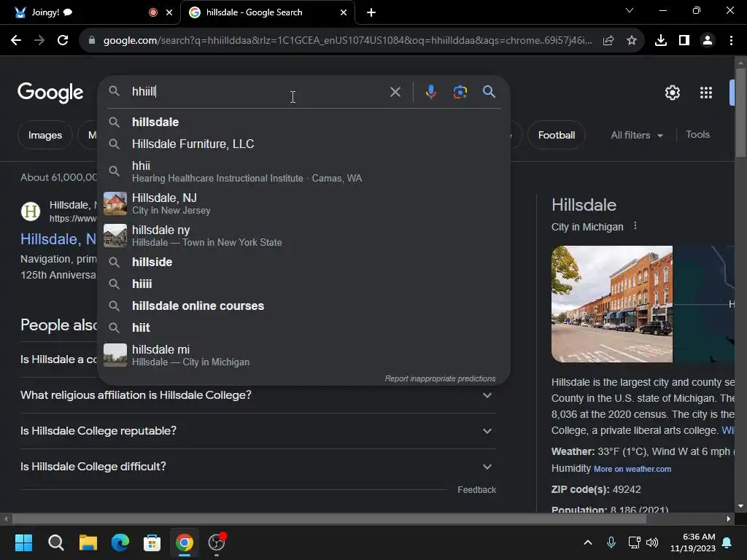Filter results by Football
This screenshot has height=560, width=747.
(557, 135)
